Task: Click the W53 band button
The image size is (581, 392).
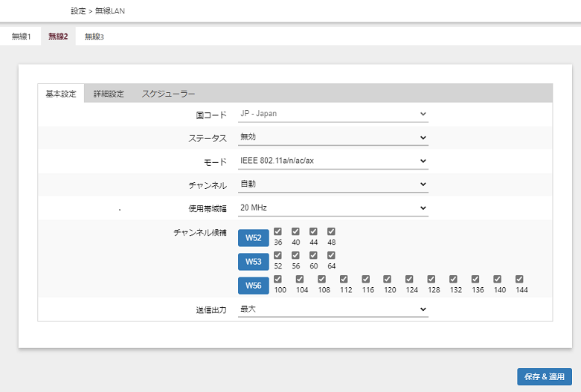Action: [x=254, y=262]
